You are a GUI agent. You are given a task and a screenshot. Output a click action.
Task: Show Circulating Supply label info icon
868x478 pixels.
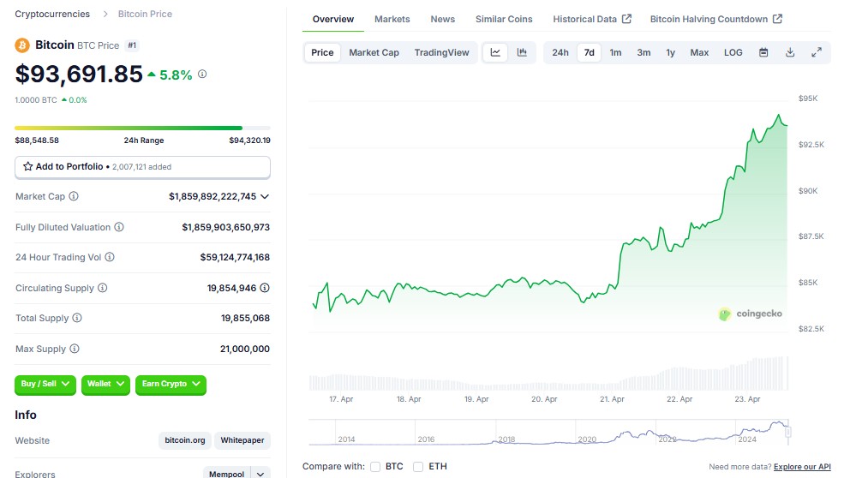pyautogui.click(x=103, y=288)
